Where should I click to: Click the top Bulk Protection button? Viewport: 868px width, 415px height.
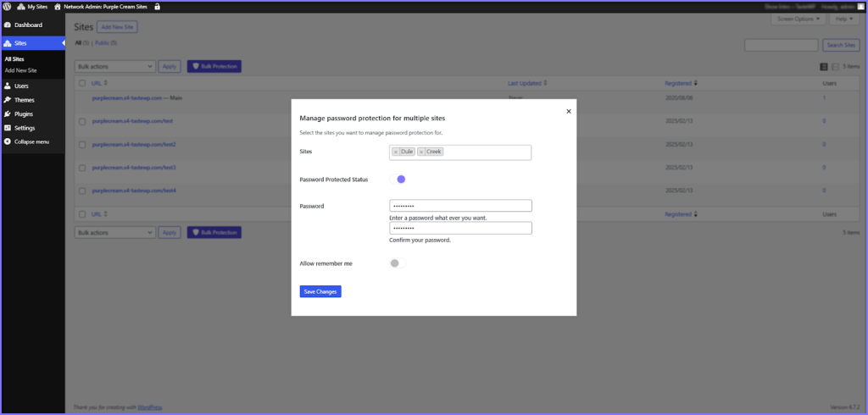(214, 66)
